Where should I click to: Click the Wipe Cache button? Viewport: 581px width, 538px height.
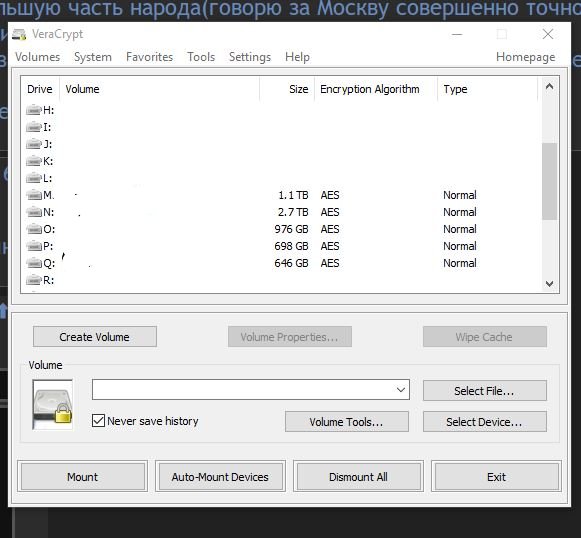pyautogui.click(x=485, y=336)
